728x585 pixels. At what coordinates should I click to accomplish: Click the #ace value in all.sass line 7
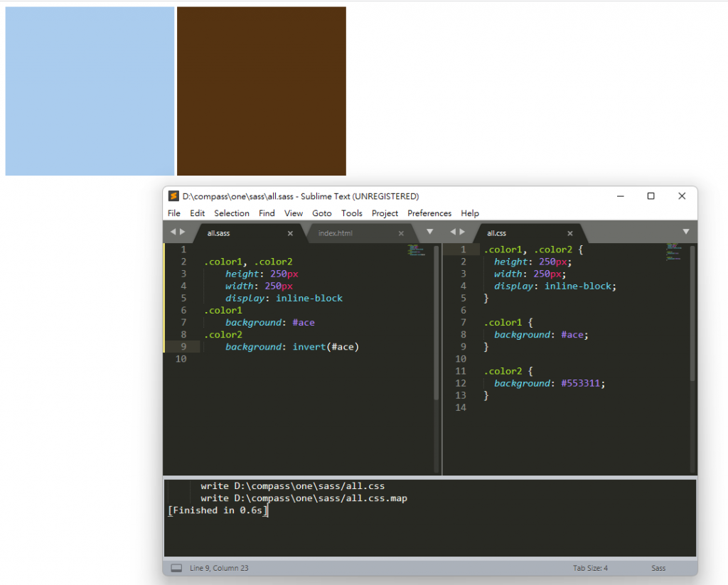tap(304, 322)
